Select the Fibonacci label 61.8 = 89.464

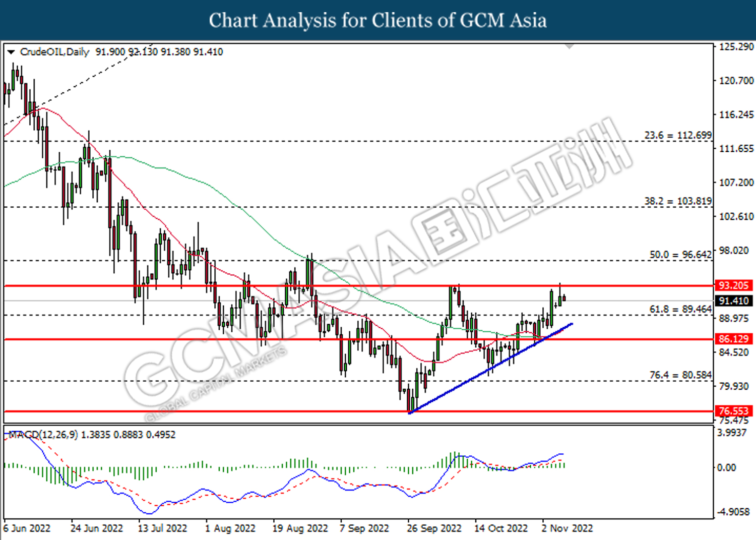pyautogui.click(x=680, y=309)
